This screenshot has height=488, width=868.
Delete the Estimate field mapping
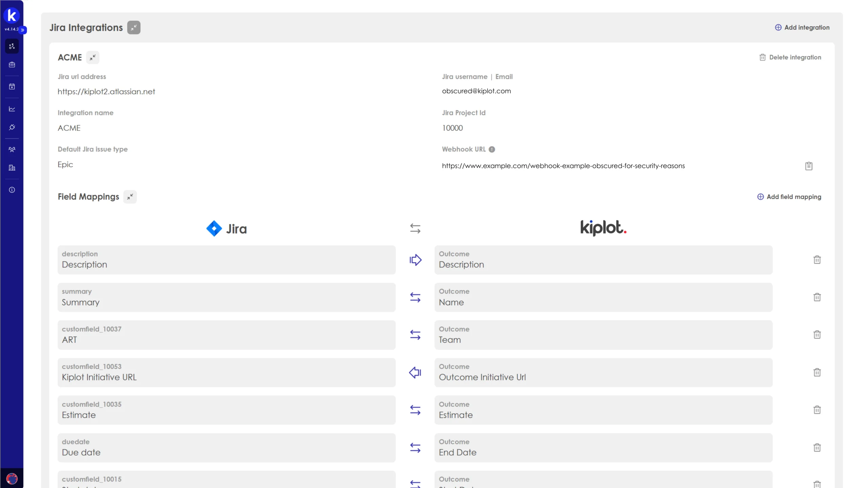817,410
